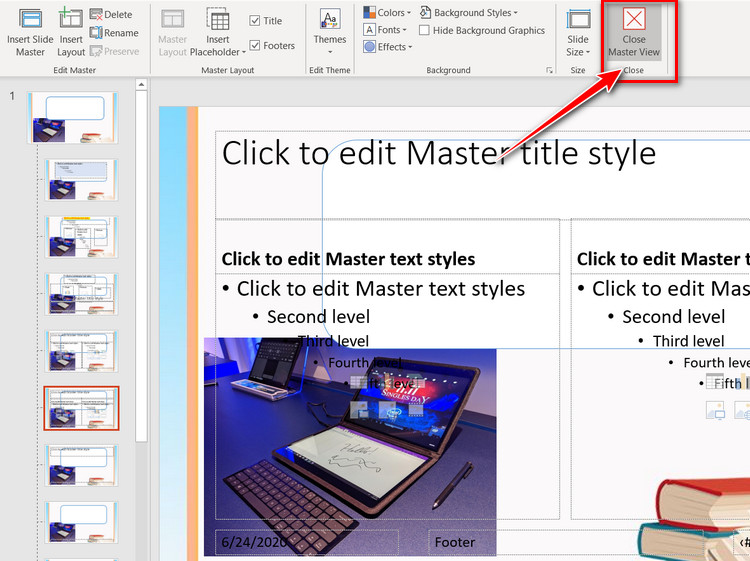
Task: Click right column 'Third level' text
Action: click(688, 341)
